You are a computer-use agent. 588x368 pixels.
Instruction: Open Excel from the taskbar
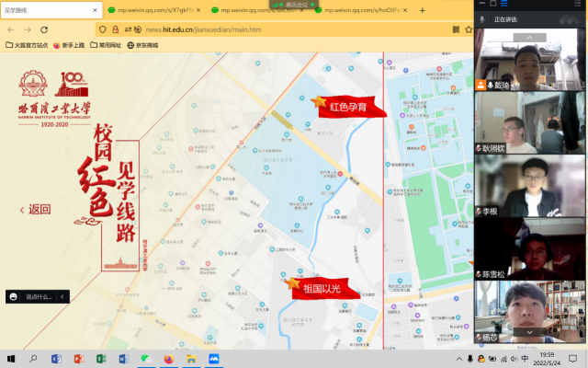[x=100, y=358]
